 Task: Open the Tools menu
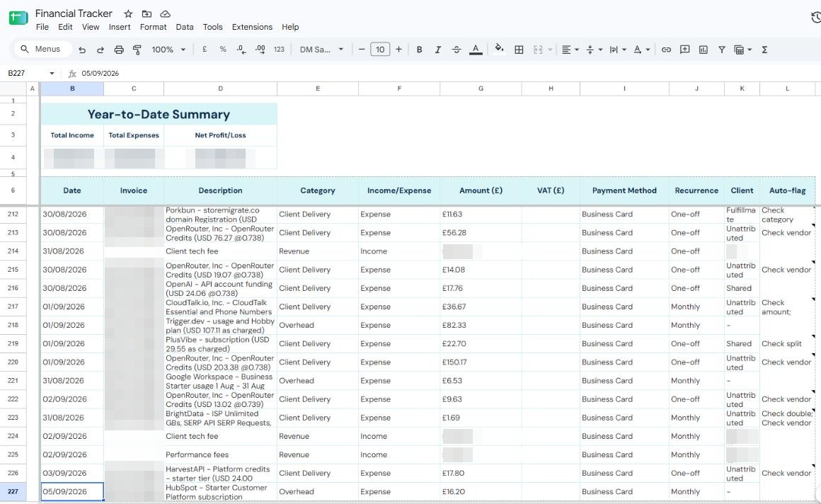tap(212, 27)
